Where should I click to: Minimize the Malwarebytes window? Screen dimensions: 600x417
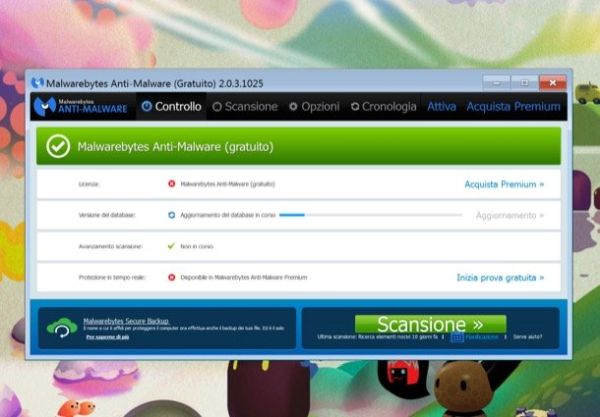click(x=496, y=83)
